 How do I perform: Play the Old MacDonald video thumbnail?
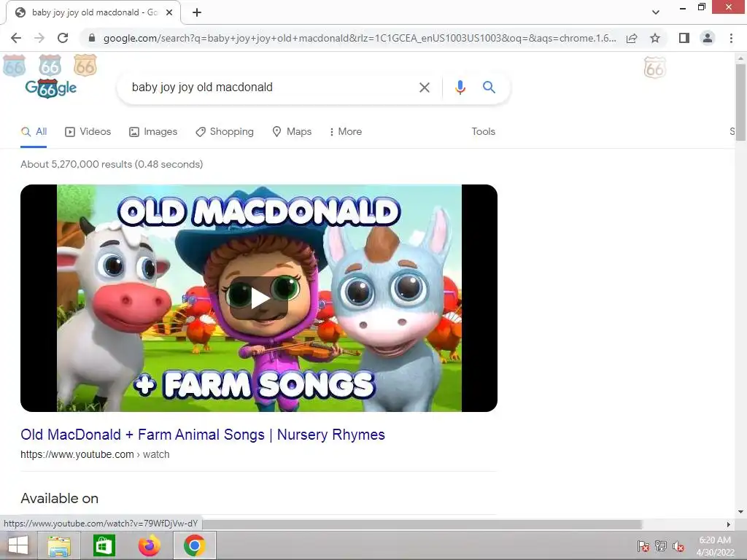click(x=259, y=298)
